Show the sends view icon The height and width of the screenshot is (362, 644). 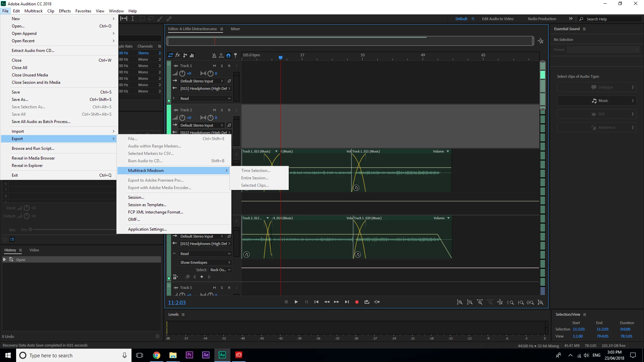(185, 55)
